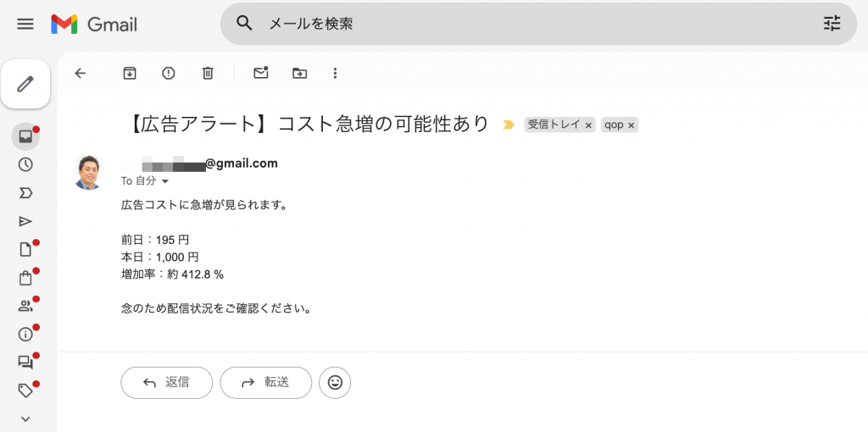The height and width of the screenshot is (432, 868).
Task: Click the pencil compose button
Action: 25,84
